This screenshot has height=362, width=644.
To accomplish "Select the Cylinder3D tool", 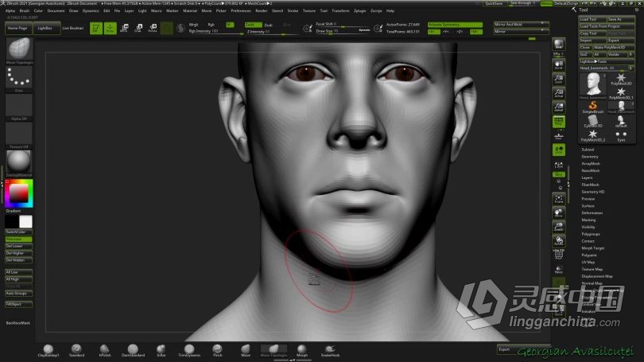I will tap(592, 121).
